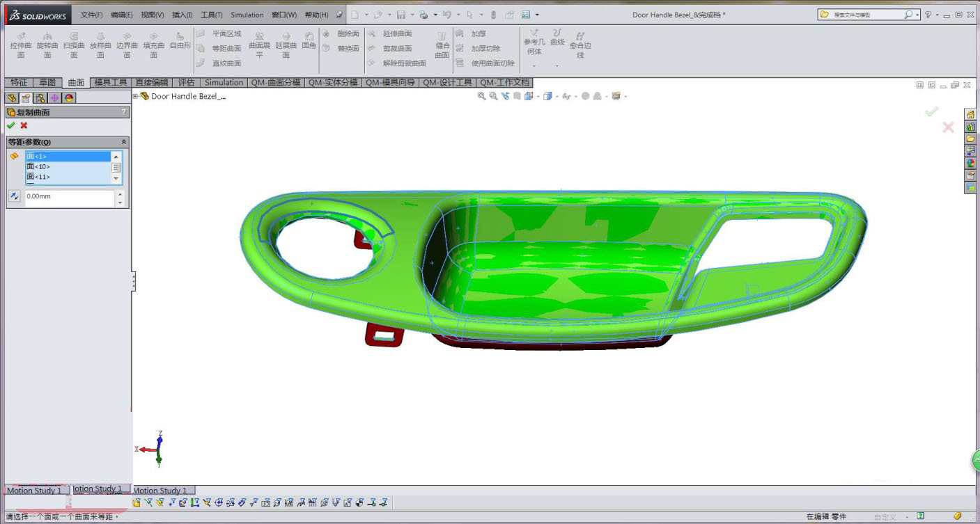980x524 pixels.
Task: Open the 文件(F) menu
Action: click(91, 15)
